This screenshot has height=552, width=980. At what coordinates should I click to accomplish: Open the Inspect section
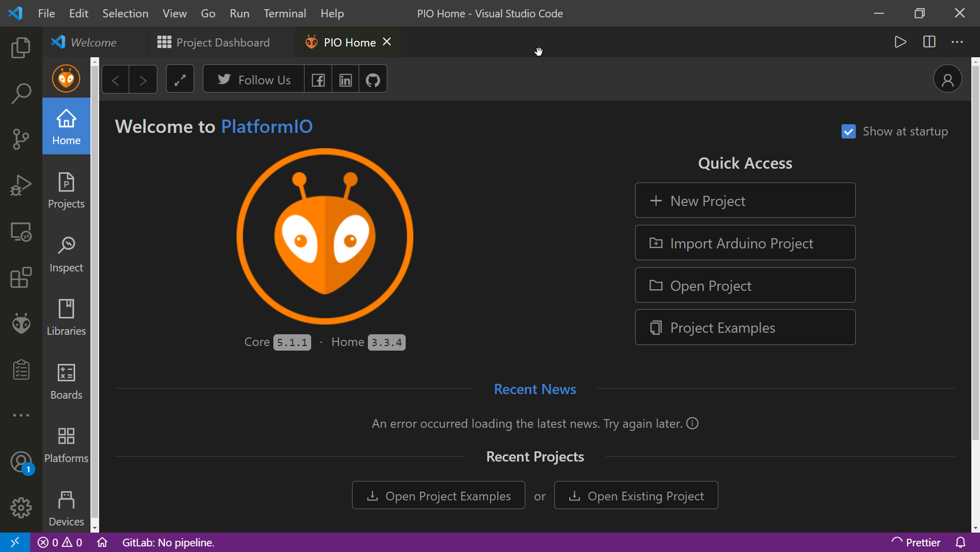[66, 254]
